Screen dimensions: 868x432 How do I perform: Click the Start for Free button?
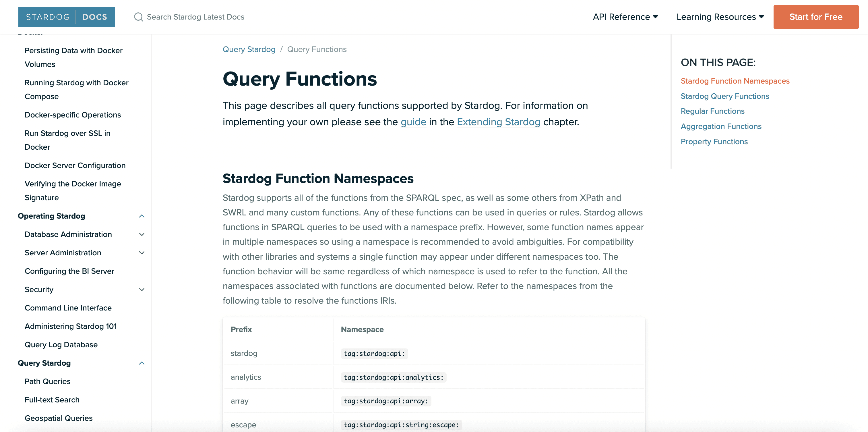pyautogui.click(x=815, y=17)
